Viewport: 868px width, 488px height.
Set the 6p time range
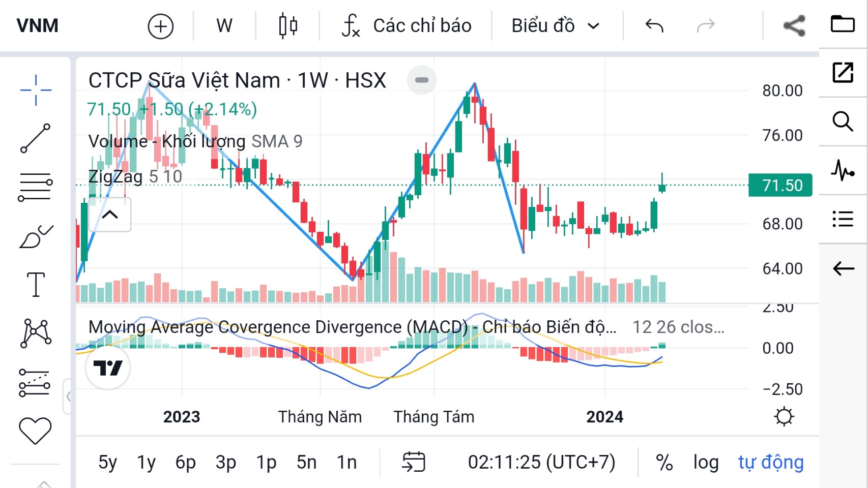(186, 462)
